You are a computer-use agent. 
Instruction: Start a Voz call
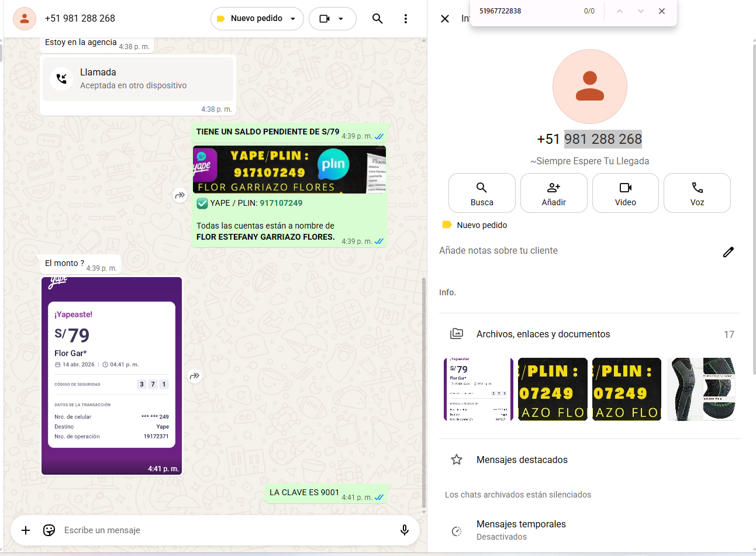[697, 193]
